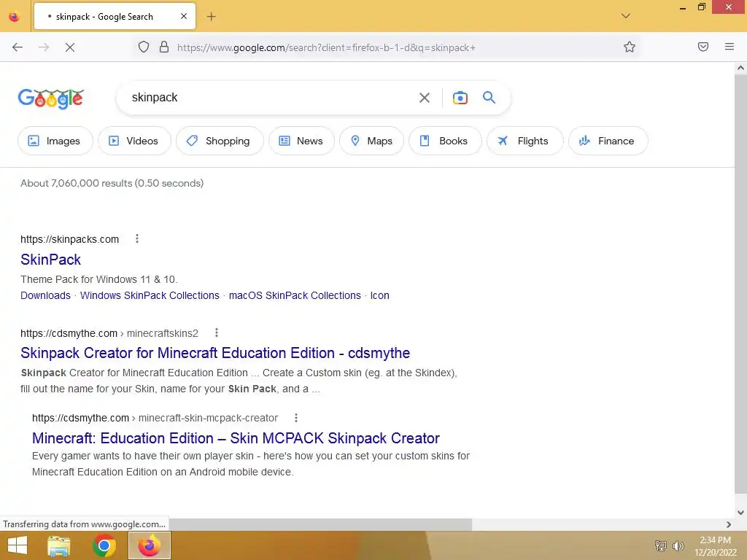747x560 pixels.
Task: Click the URL in the address bar
Action: 326,47
